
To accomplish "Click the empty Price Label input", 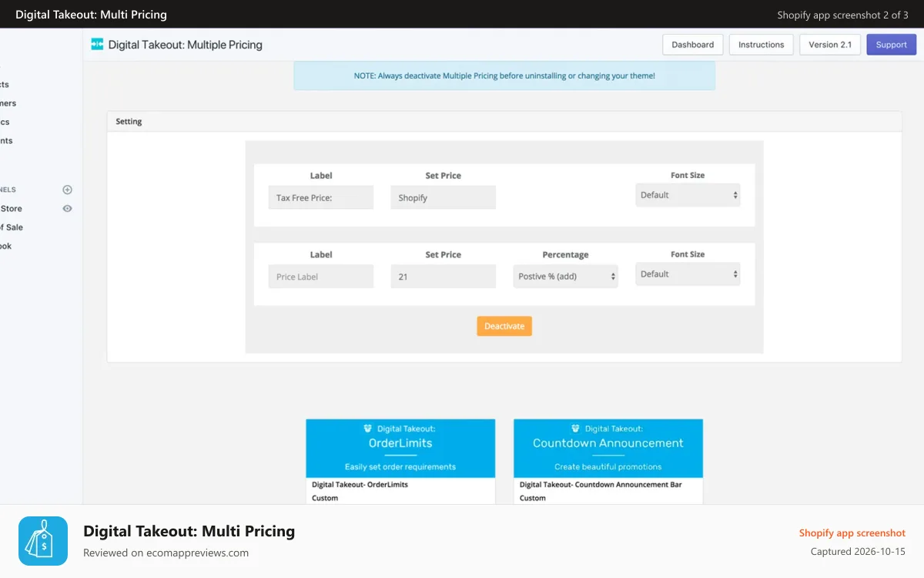I will [321, 277].
